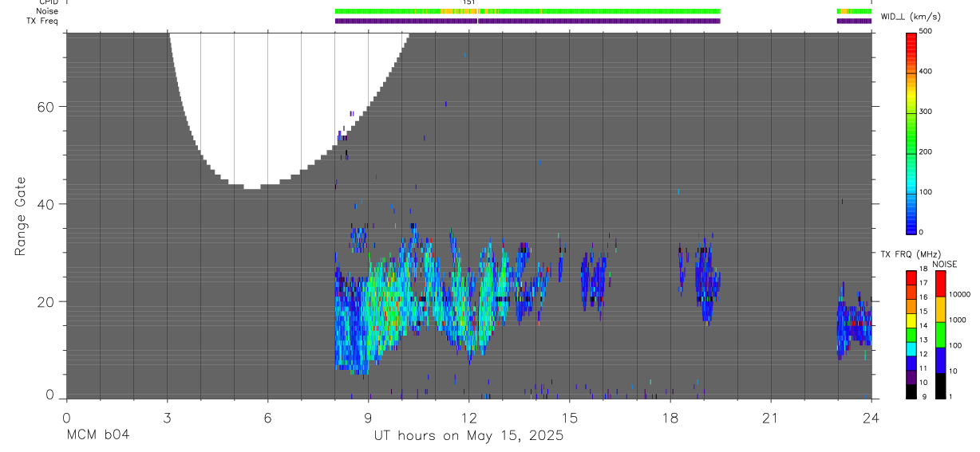Click the 6 hour tick on UT axis
The height and width of the screenshot is (452, 980).
click(x=267, y=417)
